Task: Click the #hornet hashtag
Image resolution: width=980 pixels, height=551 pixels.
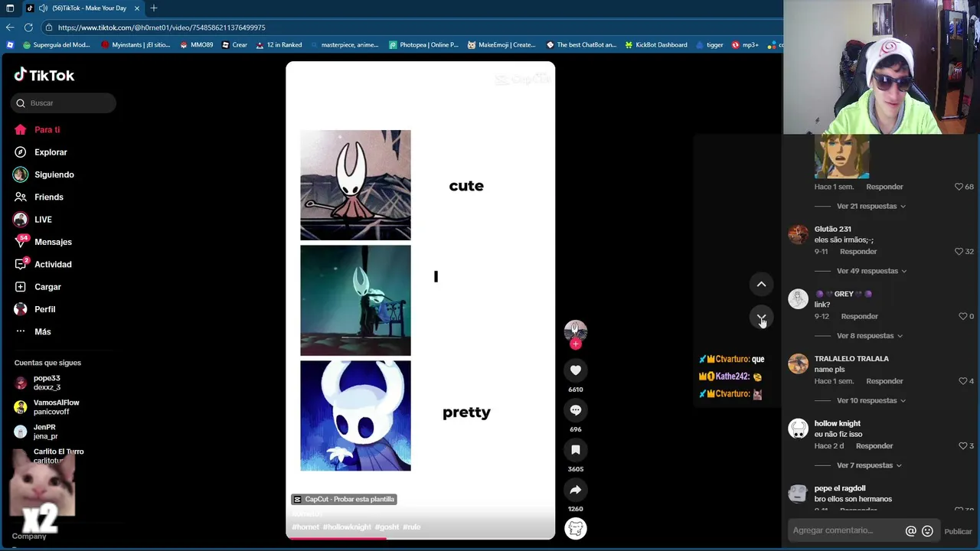Action: [305, 527]
